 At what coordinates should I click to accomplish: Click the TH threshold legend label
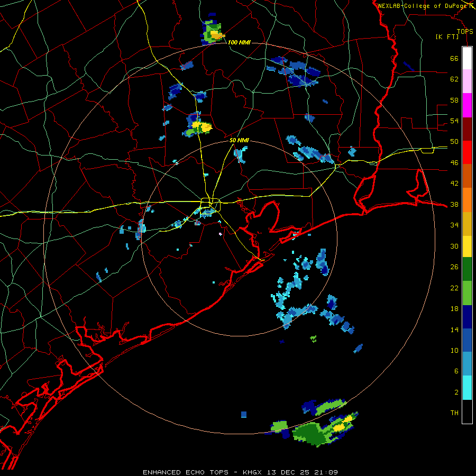pyautogui.click(x=454, y=413)
